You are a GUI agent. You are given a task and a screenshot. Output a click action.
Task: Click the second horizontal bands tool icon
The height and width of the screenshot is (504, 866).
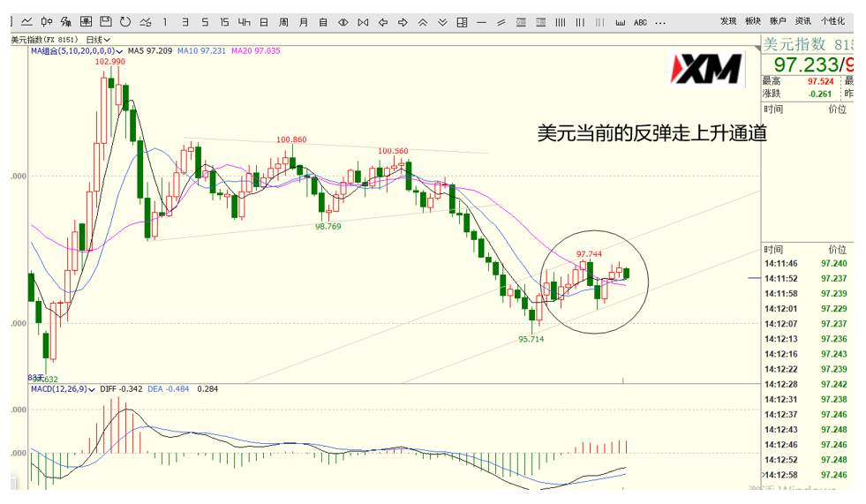click(x=540, y=22)
